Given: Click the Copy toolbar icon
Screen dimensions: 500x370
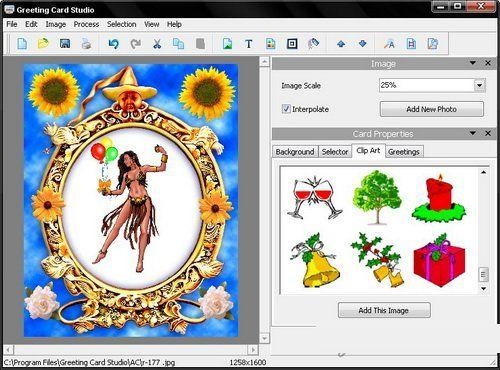Looking at the screenshot, I should 178,44.
